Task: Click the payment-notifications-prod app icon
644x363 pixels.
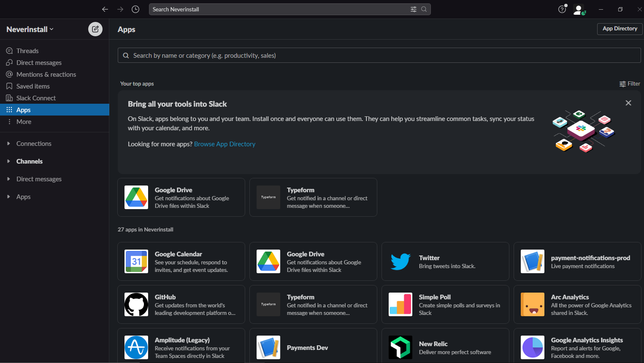Action: [x=533, y=261]
